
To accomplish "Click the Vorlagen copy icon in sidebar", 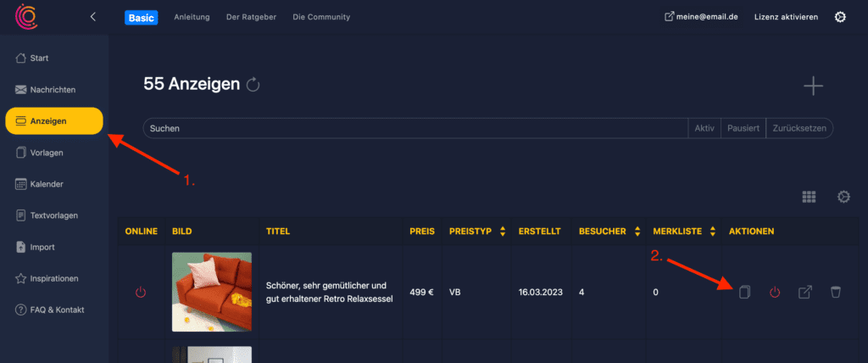I will (21, 153).
